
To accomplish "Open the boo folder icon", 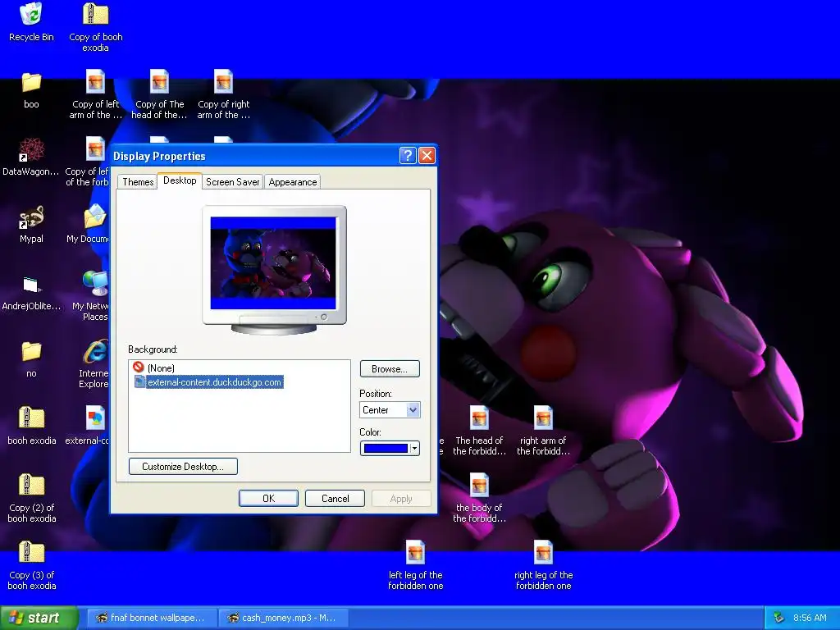I will 31,83.
